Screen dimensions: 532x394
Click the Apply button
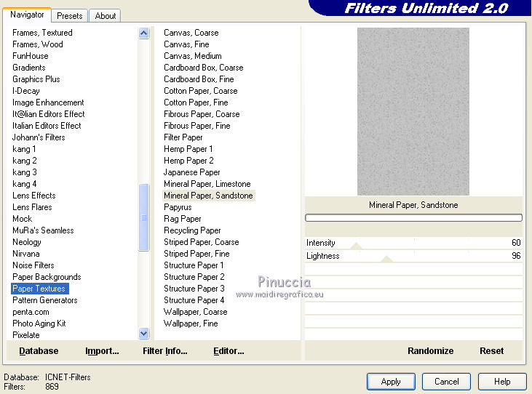pyautogui.click(x=391, y=382)
